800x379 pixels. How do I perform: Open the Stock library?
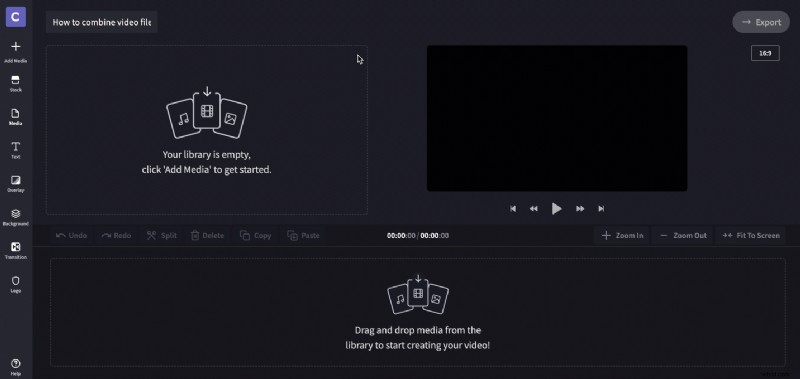[x=16, y=84]
